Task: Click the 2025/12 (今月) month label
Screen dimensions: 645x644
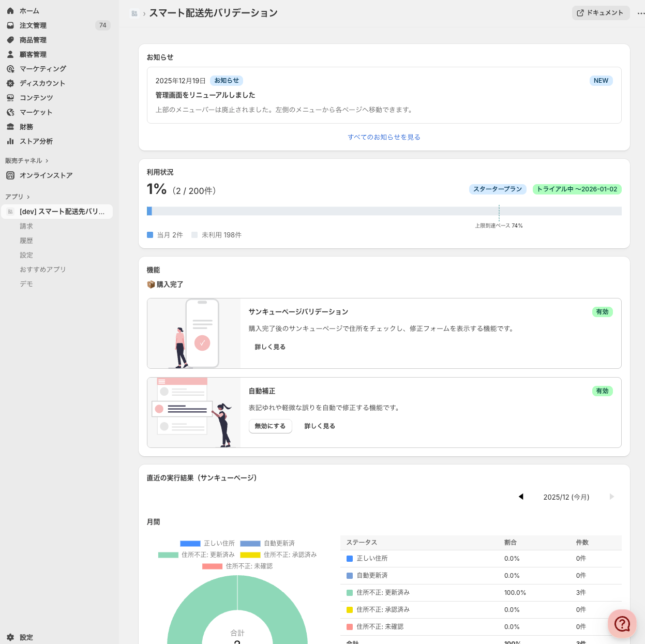Action: tap(566, 497)
